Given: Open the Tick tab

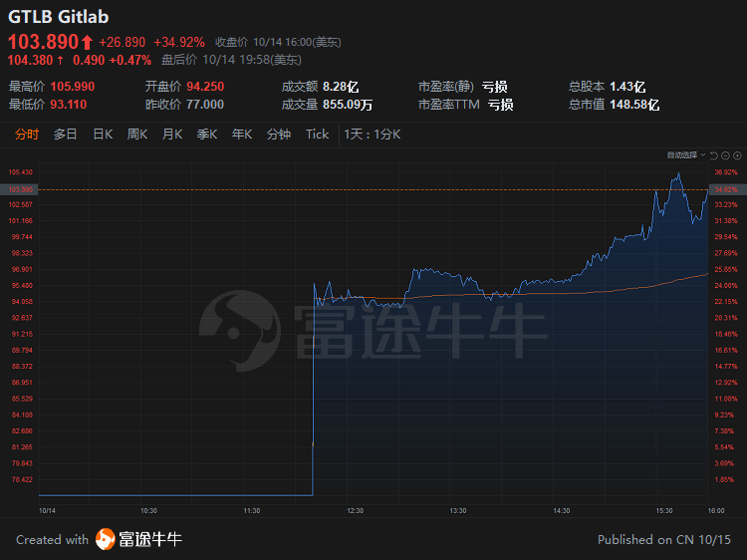Looking at the screenshot, I should pyautogui.click(x=318, y=135).
